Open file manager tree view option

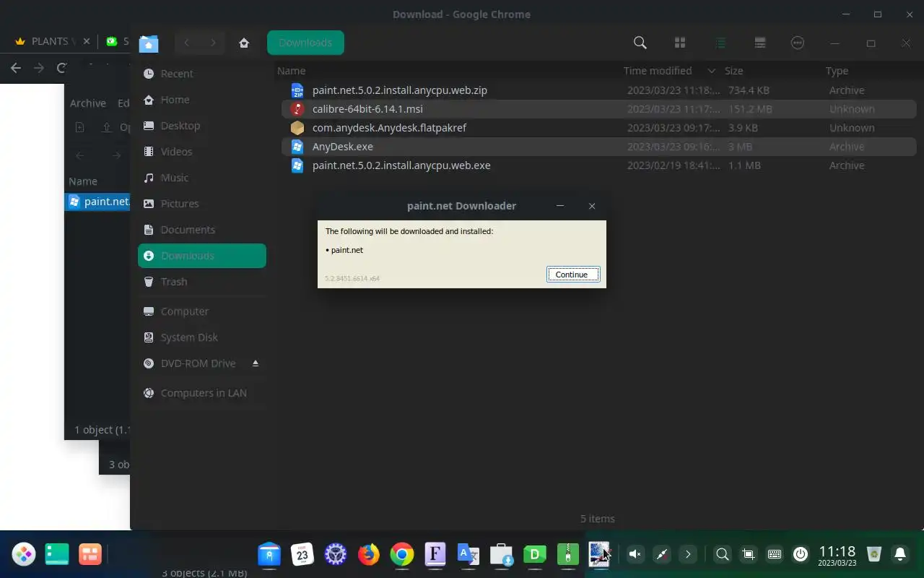tap(759, 43)
